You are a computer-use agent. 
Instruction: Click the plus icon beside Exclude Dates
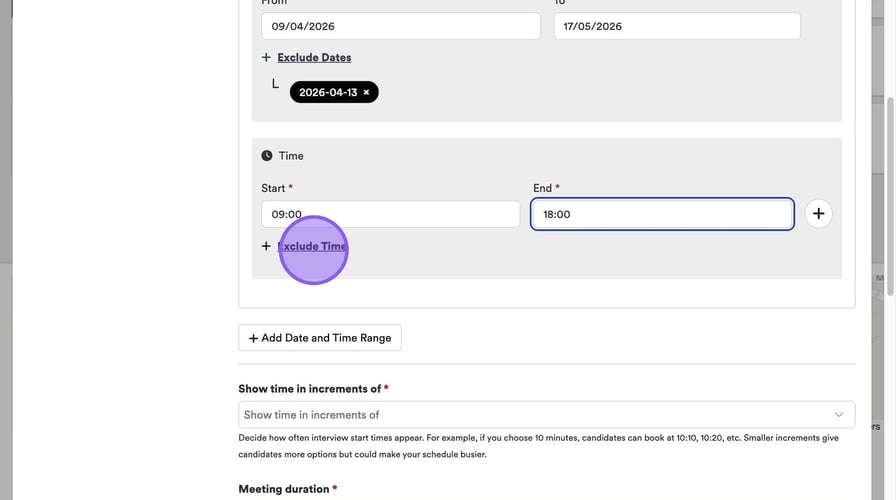point(266,58)
